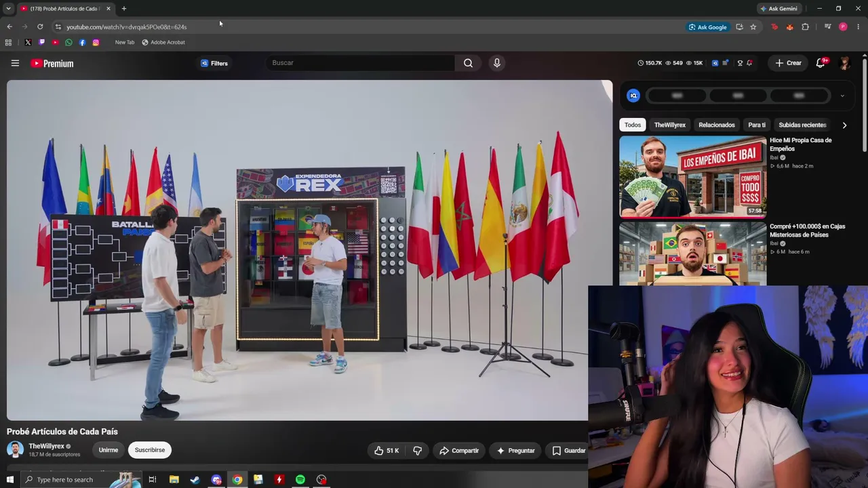
Task: Open Instagram bookmark in the bookmarks bar
Action: (x=96, y=42)
